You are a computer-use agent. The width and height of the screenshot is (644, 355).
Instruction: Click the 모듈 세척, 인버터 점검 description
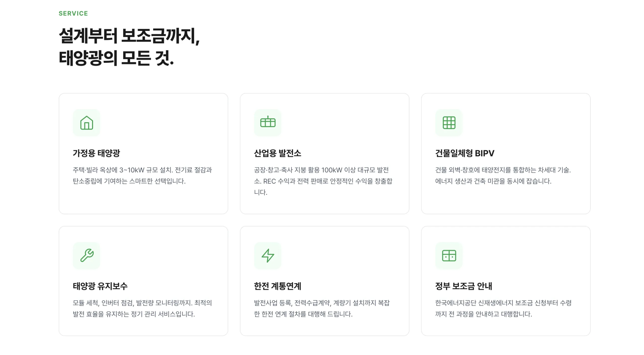pyautogui.click(x=142, y=308)
